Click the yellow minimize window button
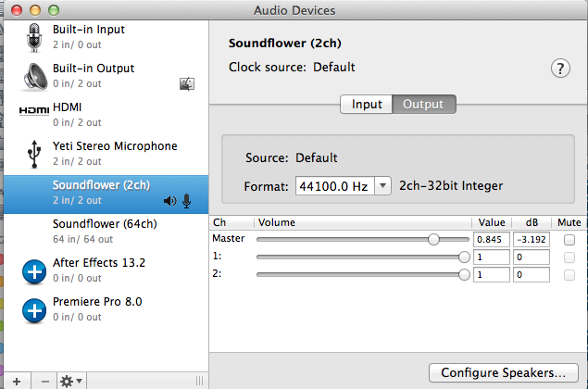Viewport: 588px width, 389px height. [x=35, y=10]
